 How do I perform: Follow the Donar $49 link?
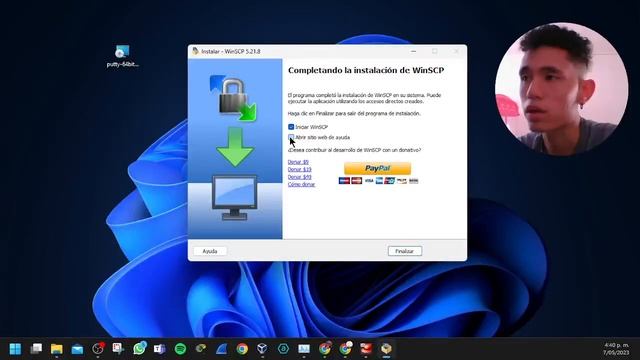point(300,177)
